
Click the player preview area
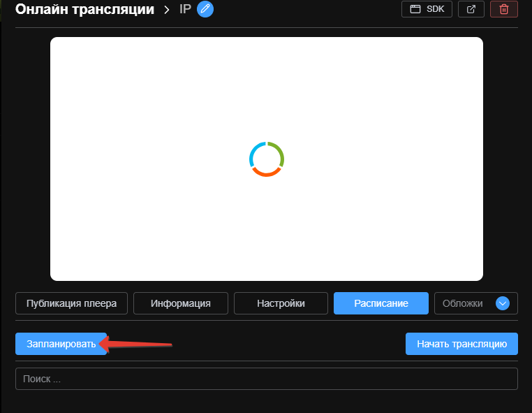point(267,159)
